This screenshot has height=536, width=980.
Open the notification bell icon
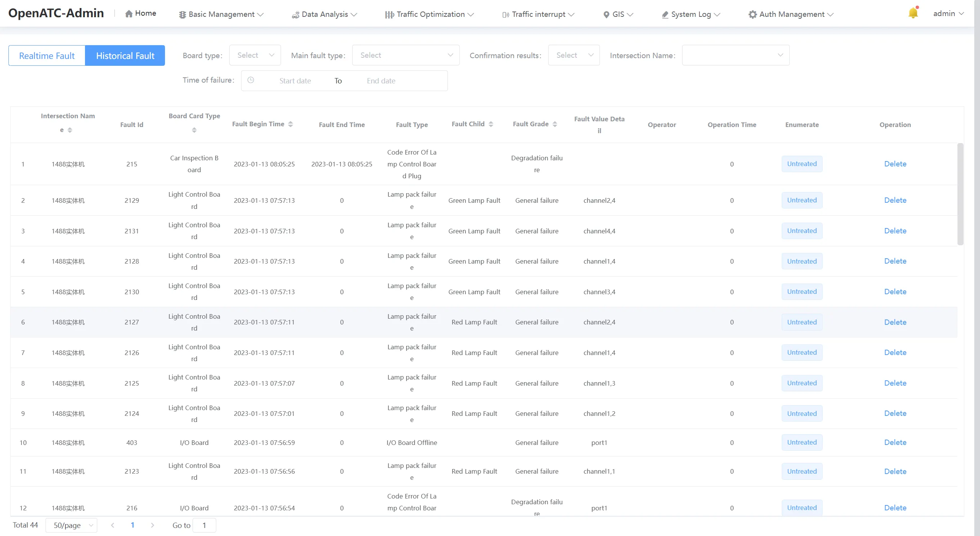tap(913, 13)
